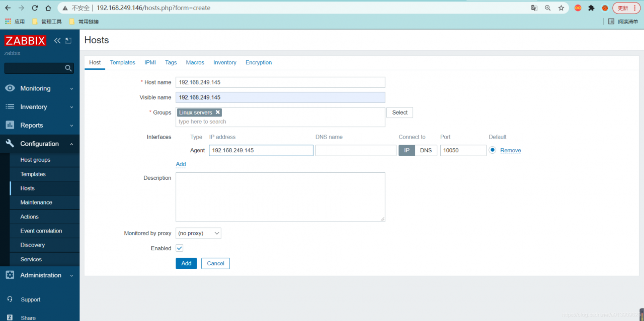Click the browser back arrow
This screenshot has height=321, width=644.
click(x=8, y=8)
